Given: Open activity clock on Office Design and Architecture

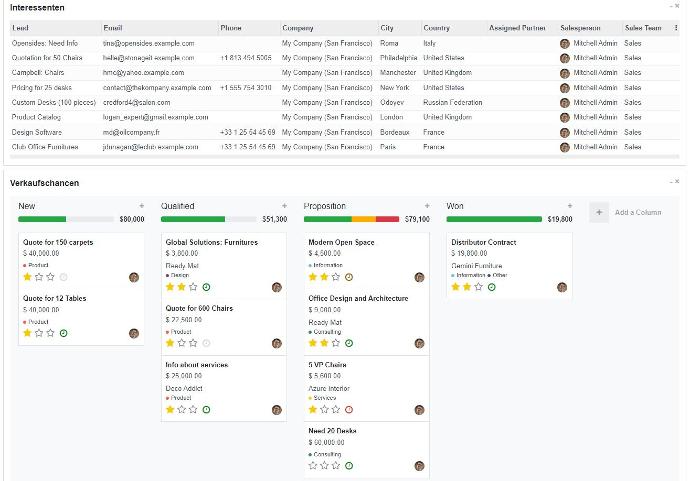Looking at the screenshot, I should click(x=349, y=343).
